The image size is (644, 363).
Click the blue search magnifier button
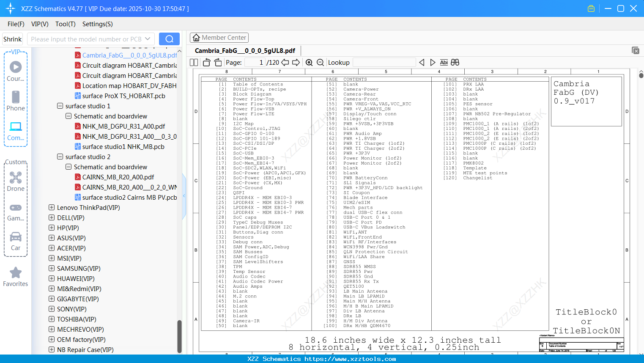point(169,39)
